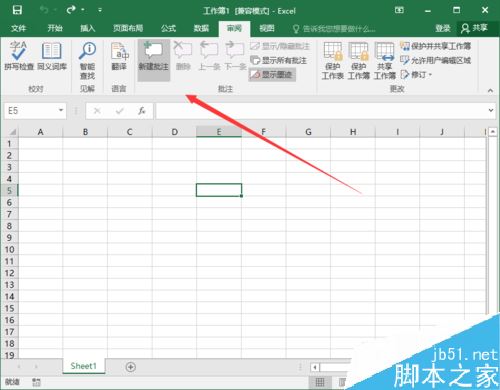Open the Quick Access Toolbar customize arrow
500x390 pixels.
[100, 10]
